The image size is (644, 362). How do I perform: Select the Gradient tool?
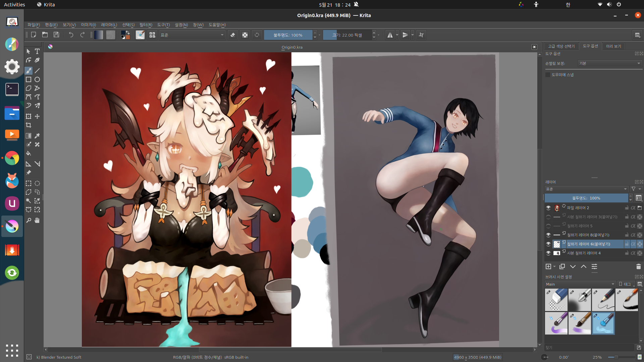pyautogui.click(x=29, y=136)
